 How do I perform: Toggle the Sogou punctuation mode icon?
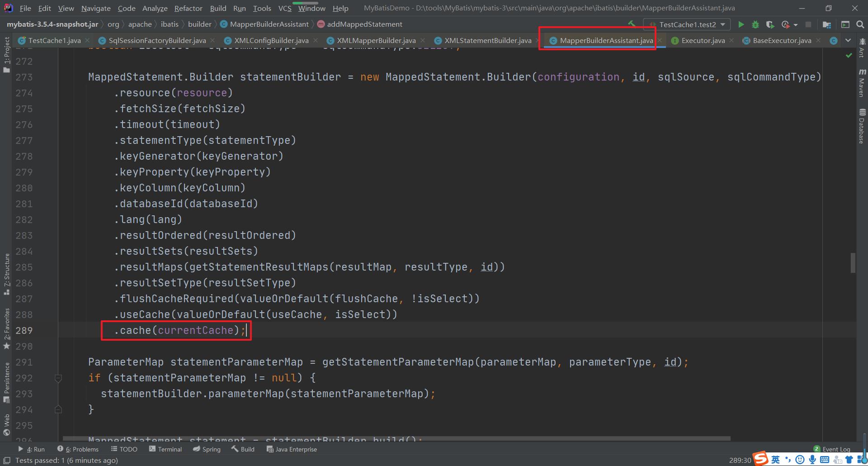tap(788, 460)
